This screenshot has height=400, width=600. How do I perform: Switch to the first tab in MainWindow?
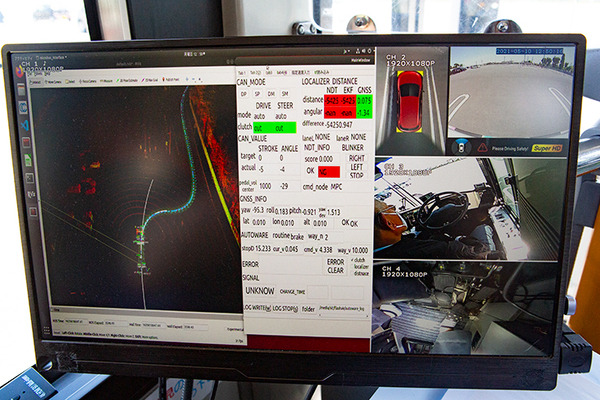(243, 73)
